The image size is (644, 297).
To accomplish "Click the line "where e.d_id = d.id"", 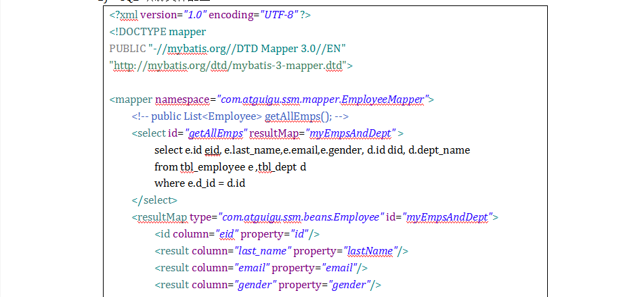I will pos(200,183).
